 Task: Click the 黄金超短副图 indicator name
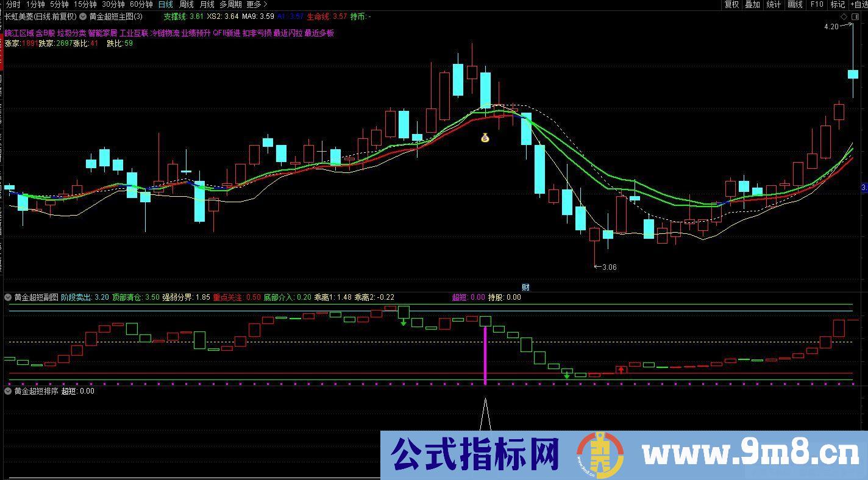pos(36,297)
